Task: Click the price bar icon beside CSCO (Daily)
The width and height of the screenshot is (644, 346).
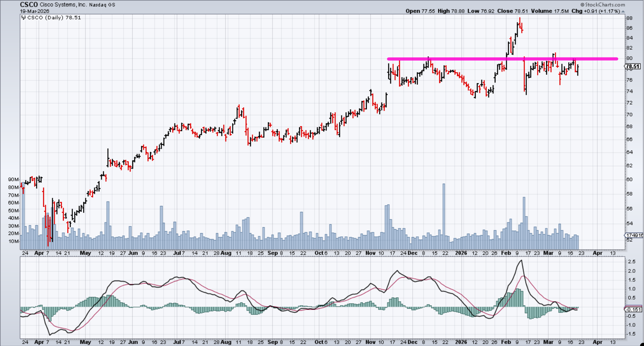Action: point(23,18)
